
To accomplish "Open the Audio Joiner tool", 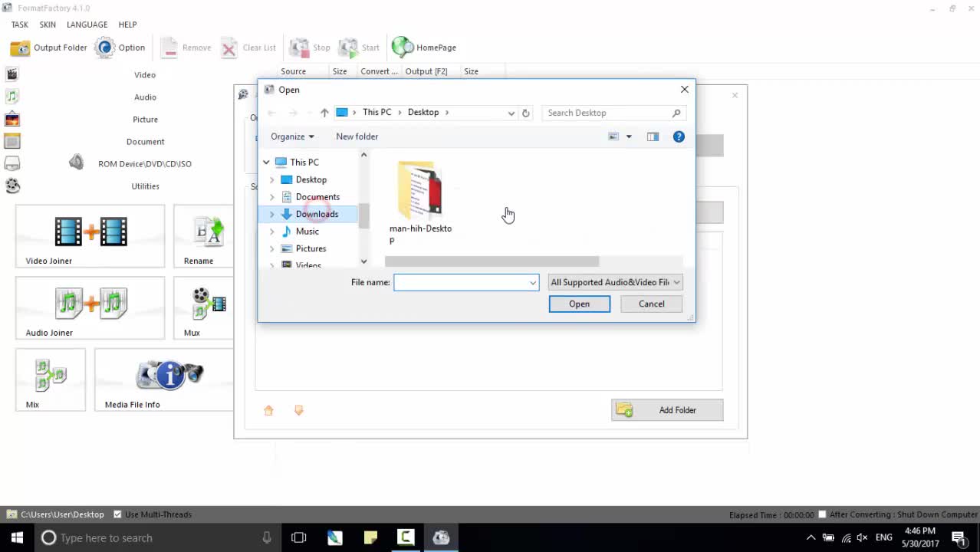I will click(x=90, y=307).
